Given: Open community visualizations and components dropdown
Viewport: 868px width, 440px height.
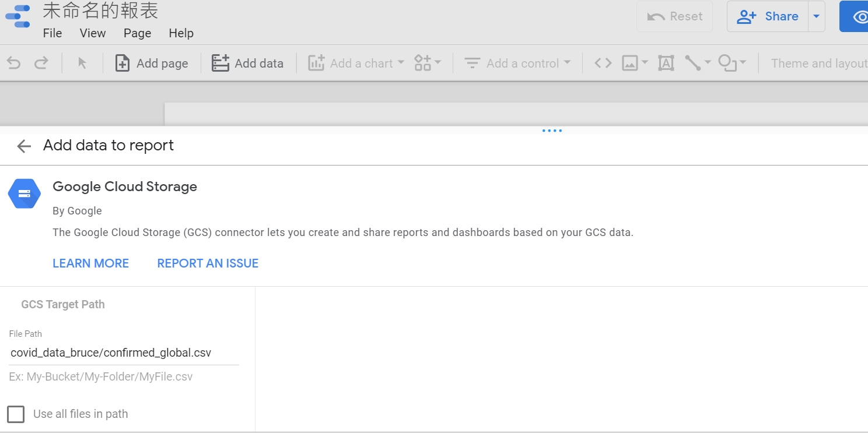Looking at the screenshot, I should [x=428, y=63].
